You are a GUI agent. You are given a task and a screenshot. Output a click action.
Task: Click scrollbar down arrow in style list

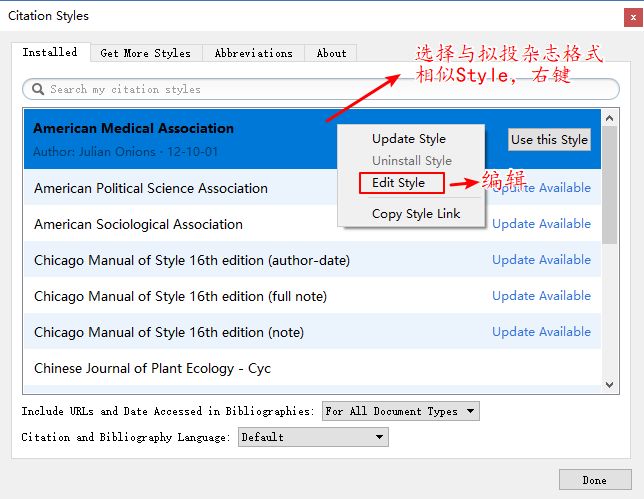click(x=611, y=383)
